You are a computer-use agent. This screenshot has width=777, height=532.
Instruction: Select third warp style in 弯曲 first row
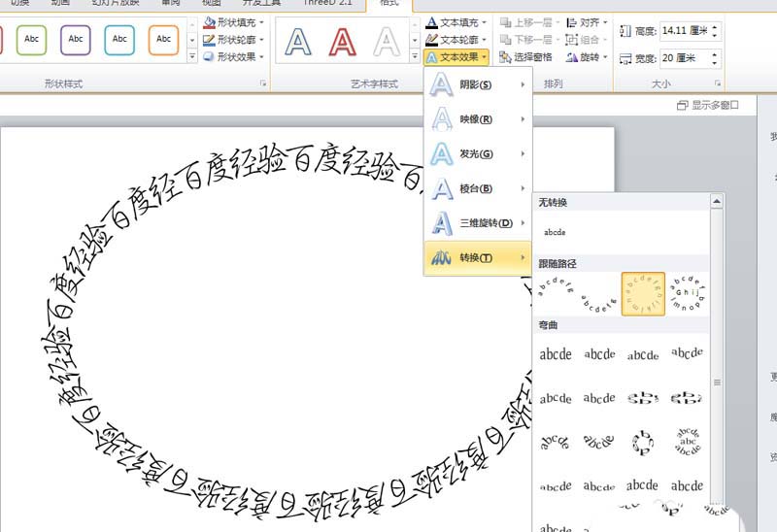coord(643,354)
